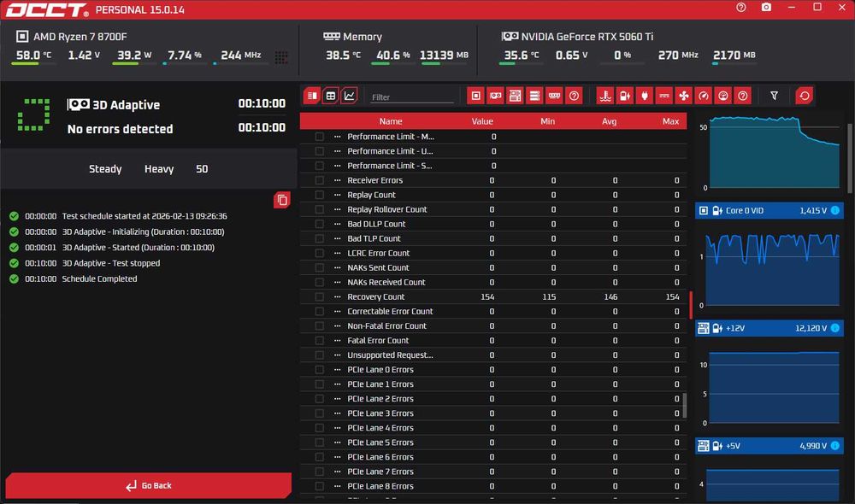Viewport: 855px width, 504px height.
Task: Open the help question mark in title bar
Action: point(740,8)
